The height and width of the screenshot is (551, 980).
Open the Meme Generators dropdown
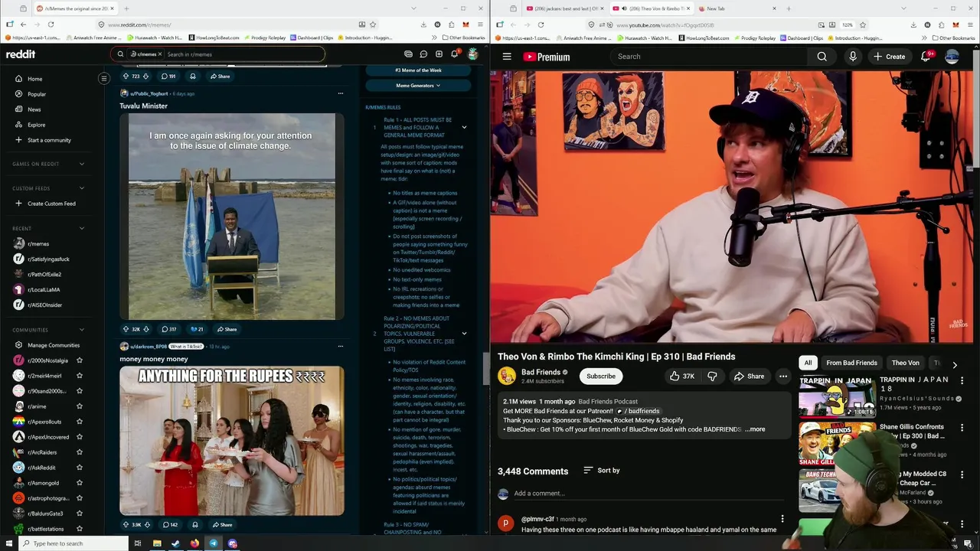tap(418, 86)
